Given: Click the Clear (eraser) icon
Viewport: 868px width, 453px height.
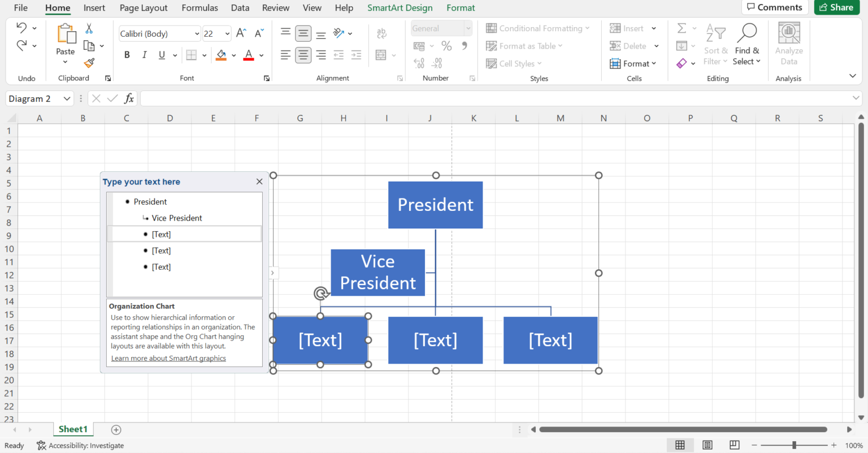Looking at the screenshot, I should [681, 63].
